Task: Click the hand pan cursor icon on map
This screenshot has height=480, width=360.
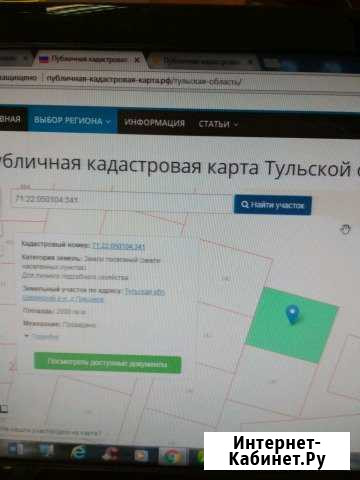Action: [x=346, y=229]
